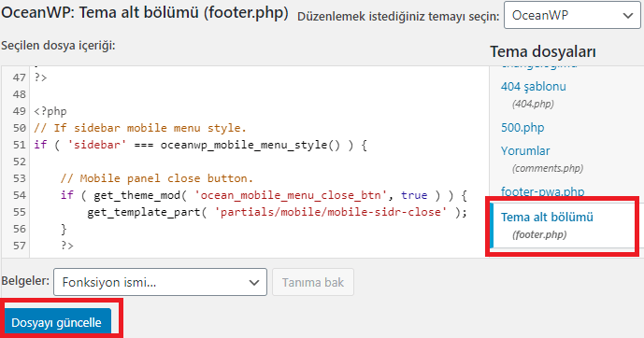Open the Fonksiyon ismi documentation dropdown

pos(160,282)
